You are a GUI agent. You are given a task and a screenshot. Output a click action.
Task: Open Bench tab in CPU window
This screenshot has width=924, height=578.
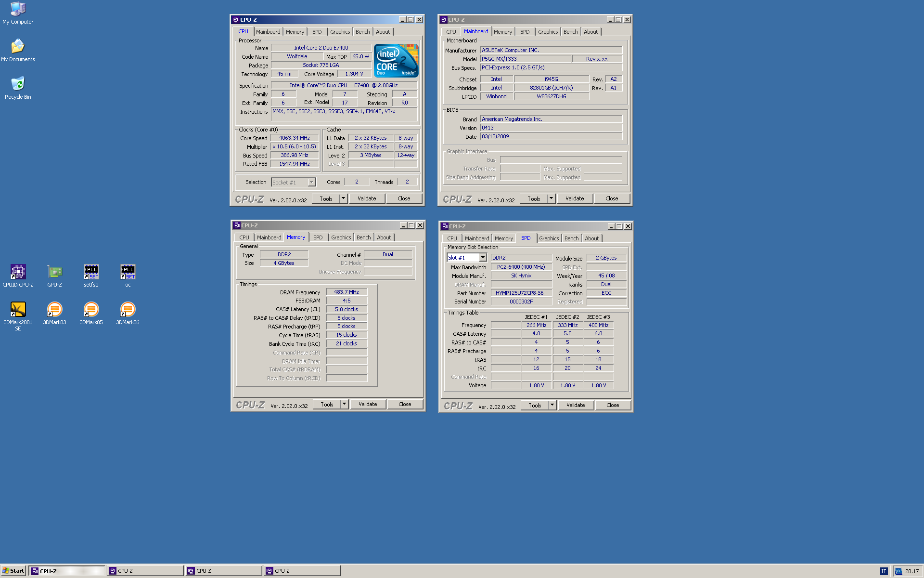tap(363, 32)
